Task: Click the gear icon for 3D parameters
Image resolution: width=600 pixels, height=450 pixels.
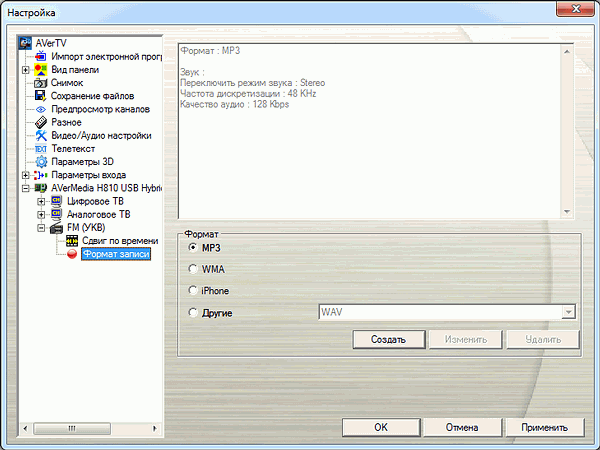Action: click(x=41, y=162)
